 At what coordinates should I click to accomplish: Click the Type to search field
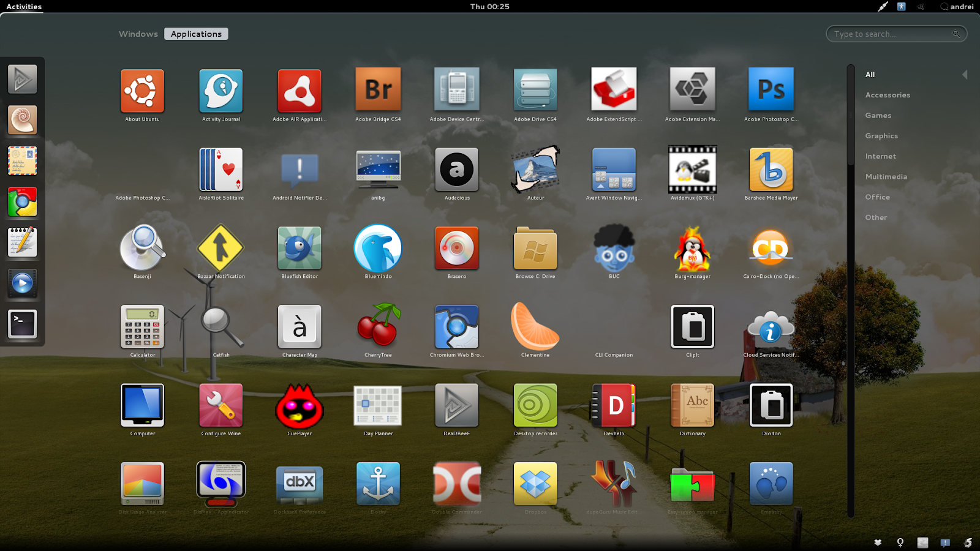point(897,34)
